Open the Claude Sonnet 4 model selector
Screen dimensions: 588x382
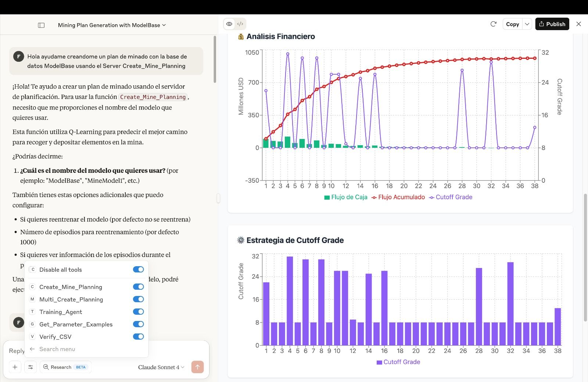(x=161, y=367)
